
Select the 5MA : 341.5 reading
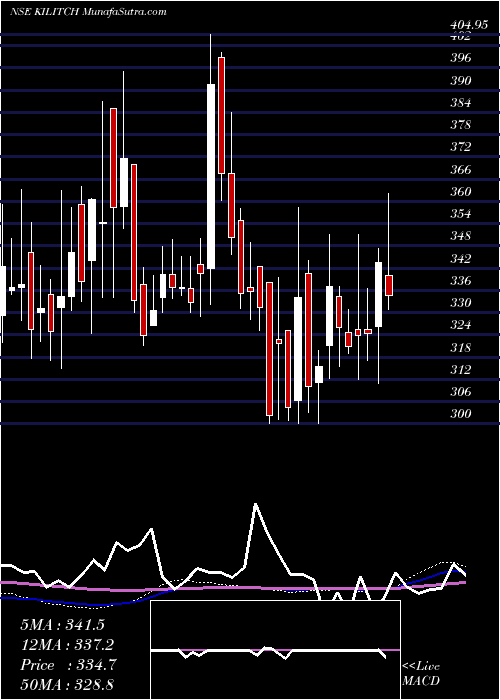click(x=62, y=625)
